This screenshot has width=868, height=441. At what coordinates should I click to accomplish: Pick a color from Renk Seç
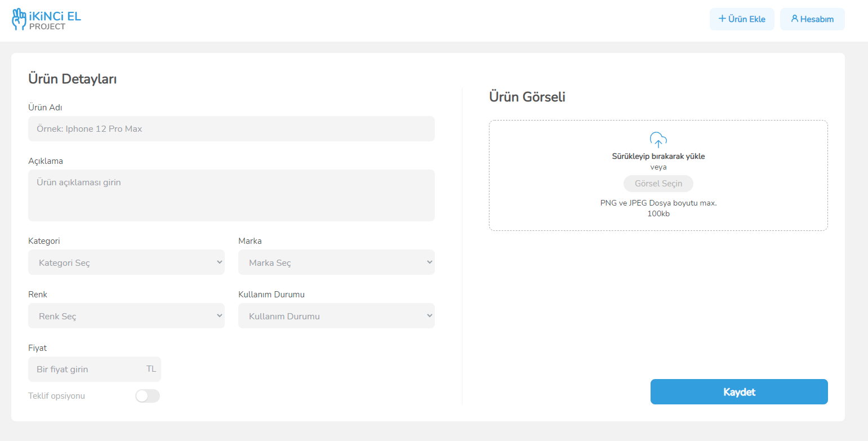point(126,315)
